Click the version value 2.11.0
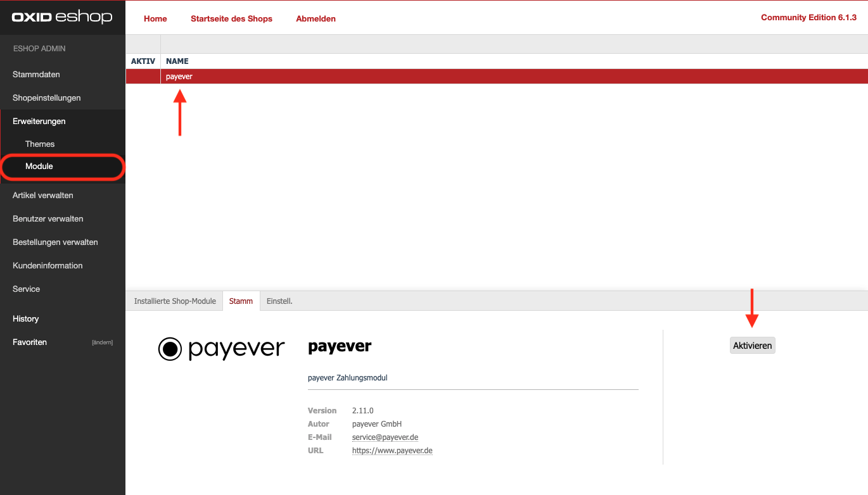868x495 pixels. [363, 411]
